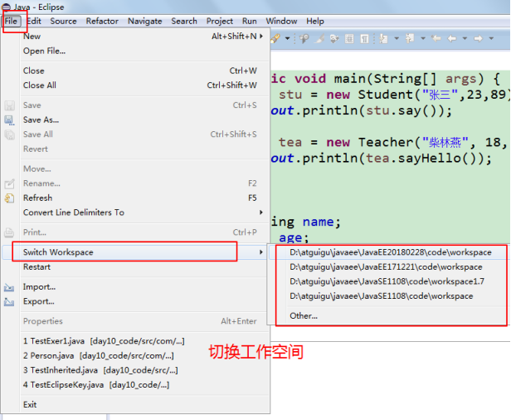Open the Forward navigation history dropdown
This screenshot has height=420, width=511.
[491, 38]
